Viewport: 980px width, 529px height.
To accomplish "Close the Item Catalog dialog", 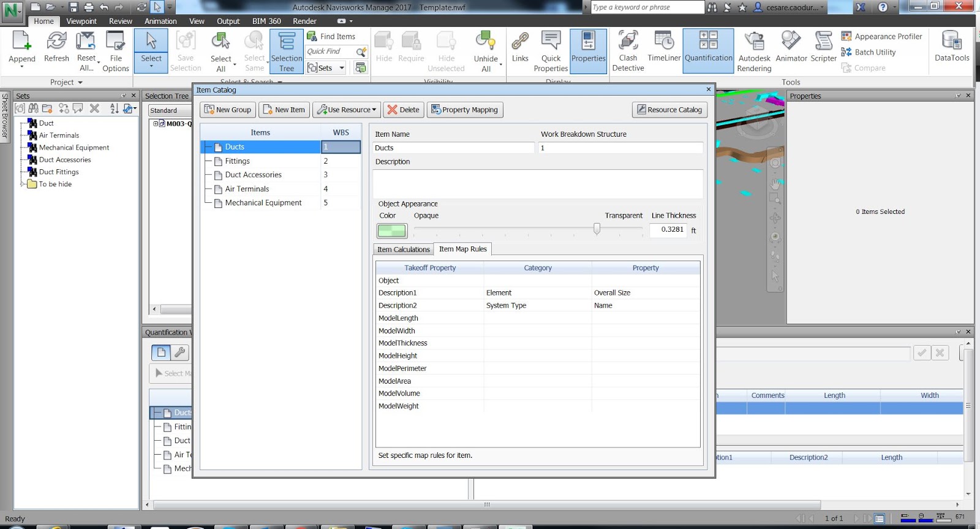I will (x=709, y=89).
